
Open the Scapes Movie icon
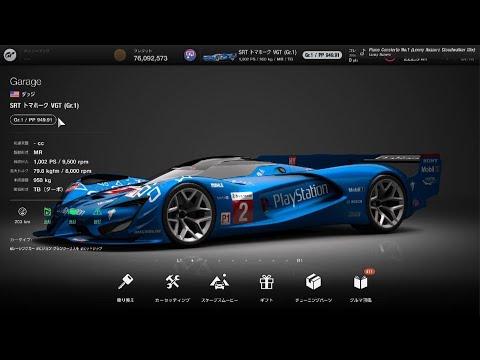coord(219,282)
